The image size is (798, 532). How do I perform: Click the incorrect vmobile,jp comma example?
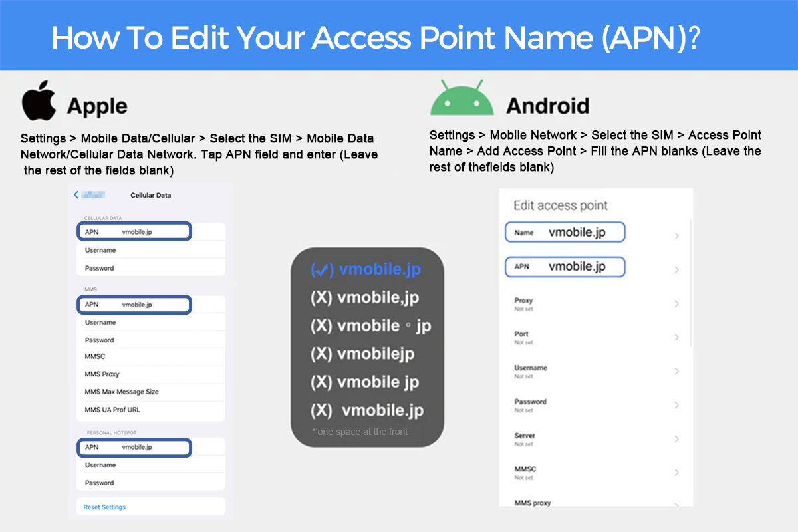point(364,298)
